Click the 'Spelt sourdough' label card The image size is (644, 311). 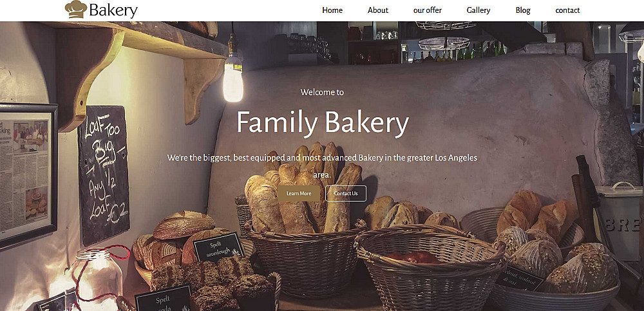[218, 247]
